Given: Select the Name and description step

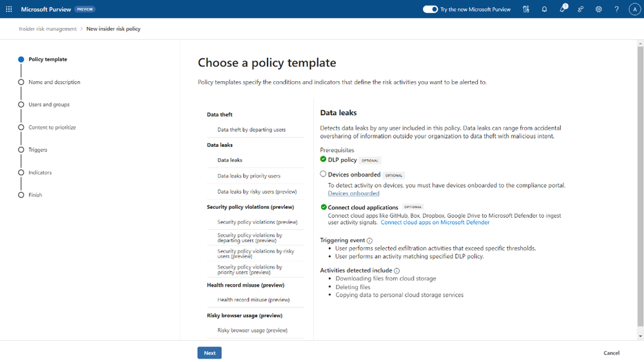Looking at the screenshot, I should [54, 82].
